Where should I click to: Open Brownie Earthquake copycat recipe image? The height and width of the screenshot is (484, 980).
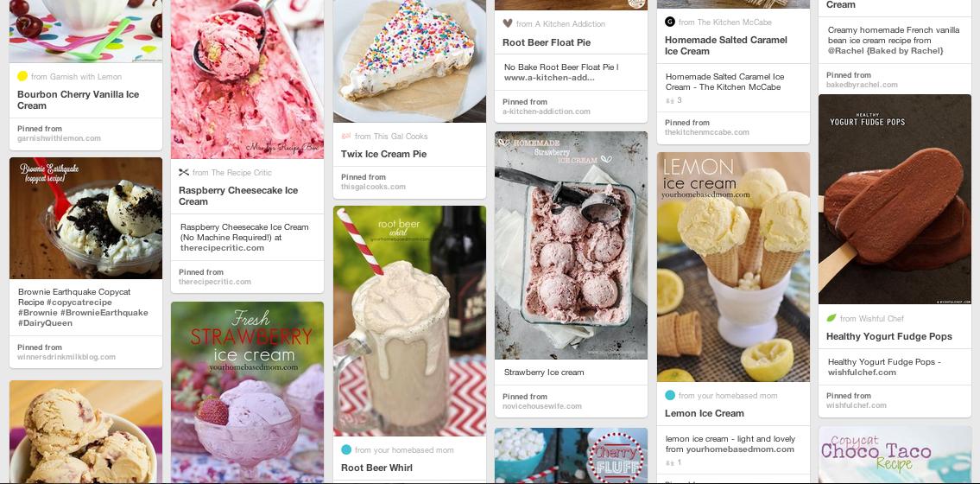85,219
